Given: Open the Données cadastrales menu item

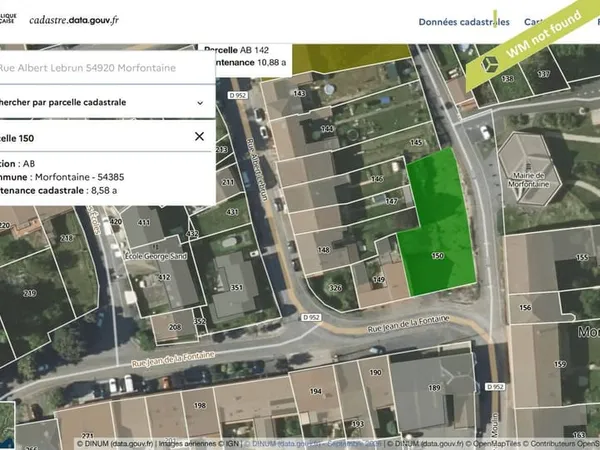Looking at the screenshot, I should point(464,22).
